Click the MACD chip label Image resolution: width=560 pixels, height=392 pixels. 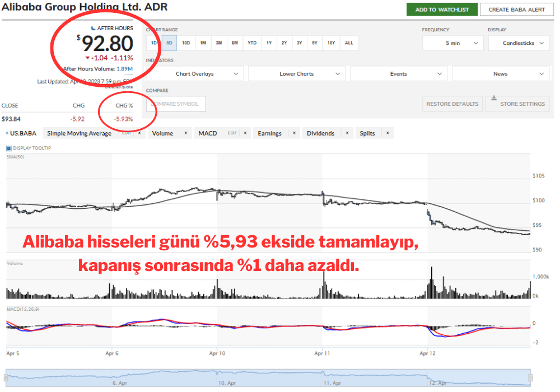(x=208, y=133)
